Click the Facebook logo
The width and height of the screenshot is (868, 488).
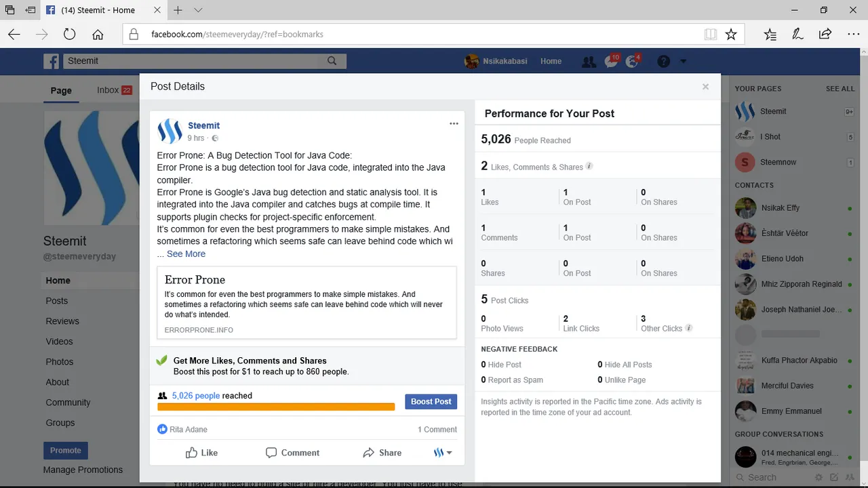pos(52,61)
